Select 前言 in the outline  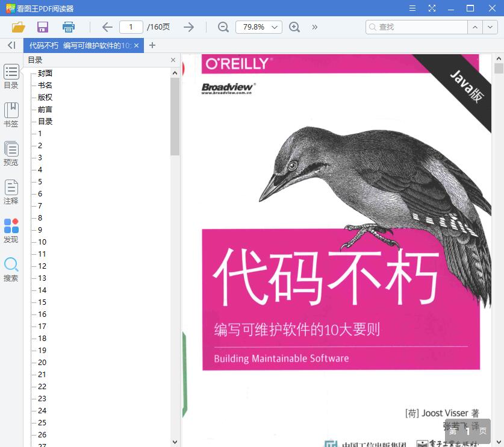[x=45, y=110]
